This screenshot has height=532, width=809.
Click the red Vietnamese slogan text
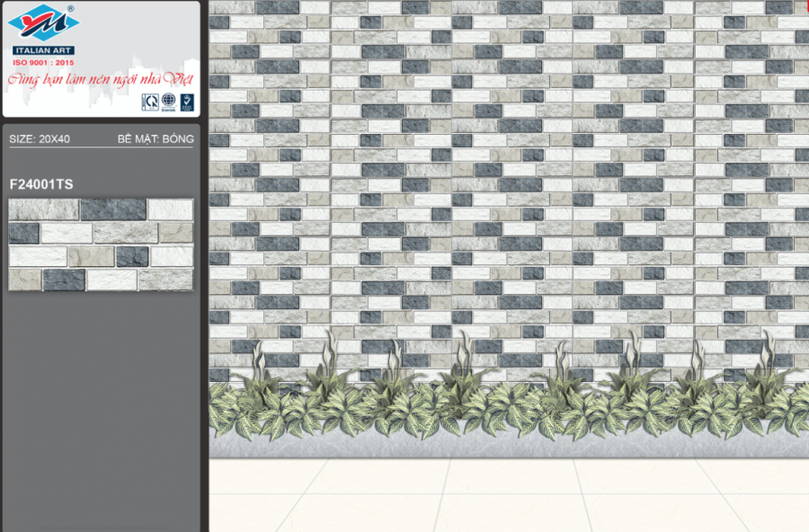(x=99, y=81)
